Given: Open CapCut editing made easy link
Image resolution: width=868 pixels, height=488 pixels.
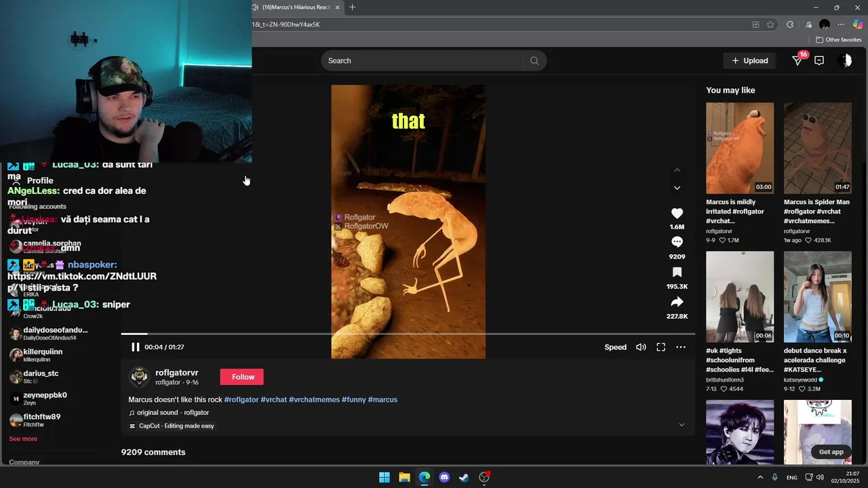Looking at the screenshot, I should pyautogui.click(x=172, y=426).
